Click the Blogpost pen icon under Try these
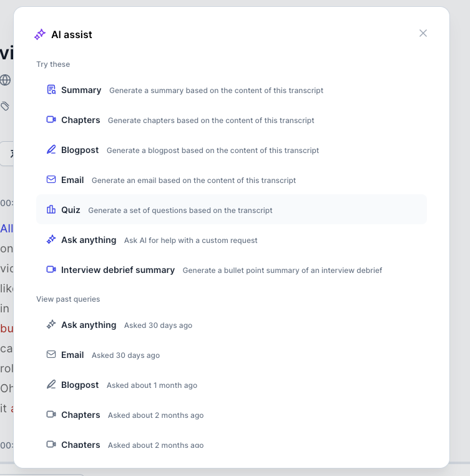This screenshot has width=470, height=476. point(51,150)
